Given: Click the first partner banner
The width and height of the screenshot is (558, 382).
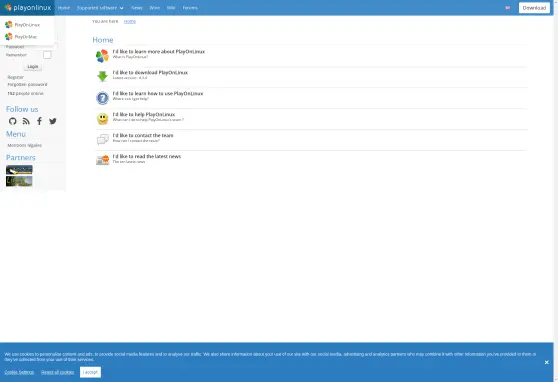Looking at the screenshot, I should pyautogui.click(x=19, y=170).
